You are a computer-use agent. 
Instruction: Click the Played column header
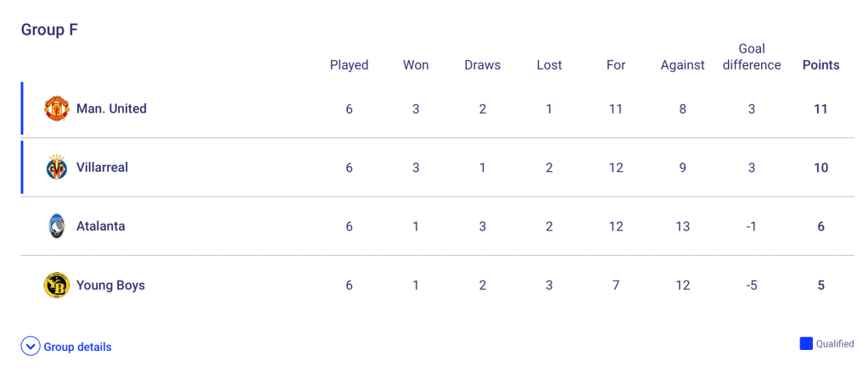click(x=349, y=65)
